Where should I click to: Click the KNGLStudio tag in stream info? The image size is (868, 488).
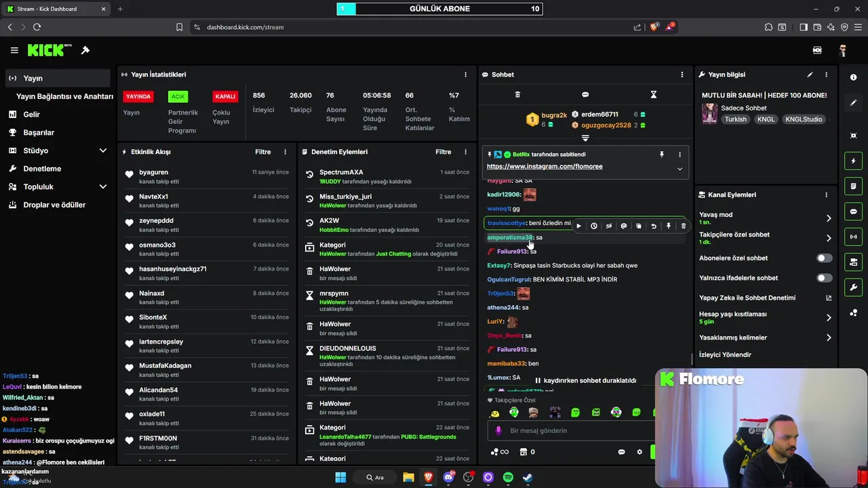pyautogui.click(x=804, y=119)
